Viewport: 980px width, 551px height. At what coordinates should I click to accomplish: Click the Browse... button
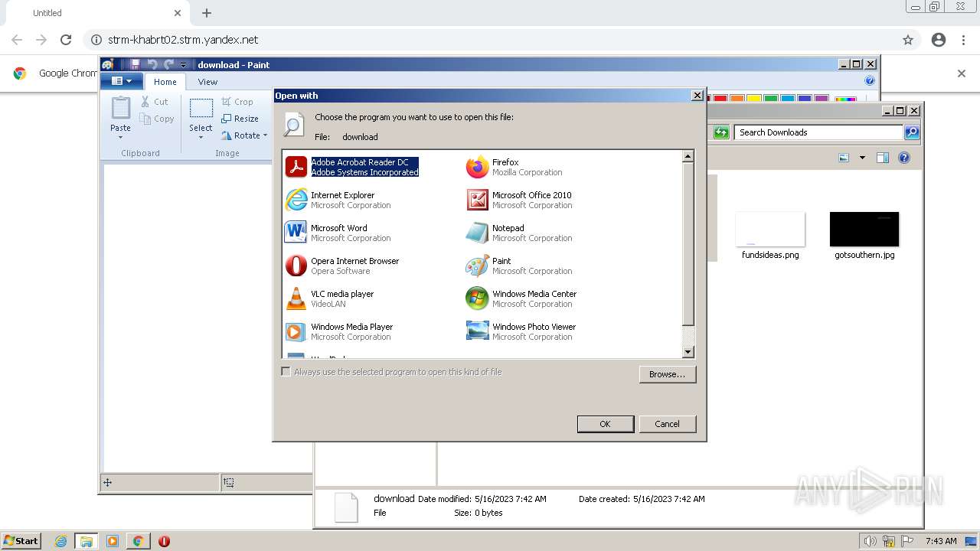pyautogui.click(x=667, y=374)
